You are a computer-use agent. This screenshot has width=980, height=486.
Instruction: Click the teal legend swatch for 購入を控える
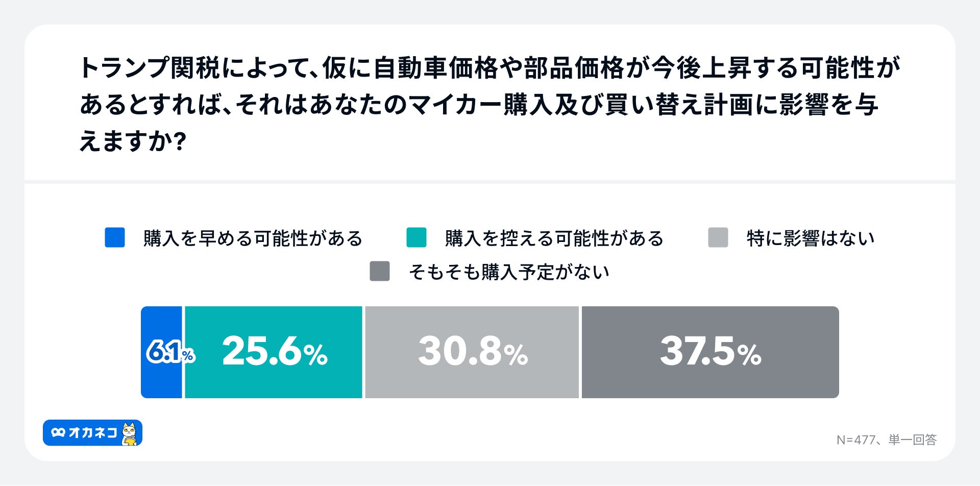tap(416, 238)
